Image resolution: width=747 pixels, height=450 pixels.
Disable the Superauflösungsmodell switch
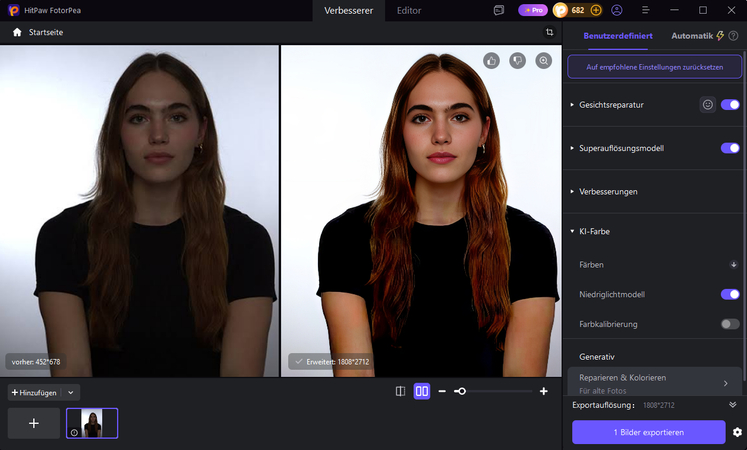click(730, 148)
